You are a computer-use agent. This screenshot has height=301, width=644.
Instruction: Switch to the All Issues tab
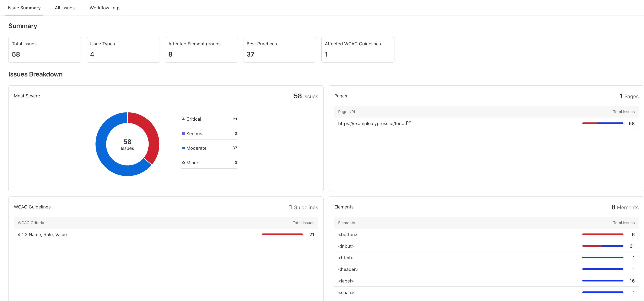(x=65, y=7)
